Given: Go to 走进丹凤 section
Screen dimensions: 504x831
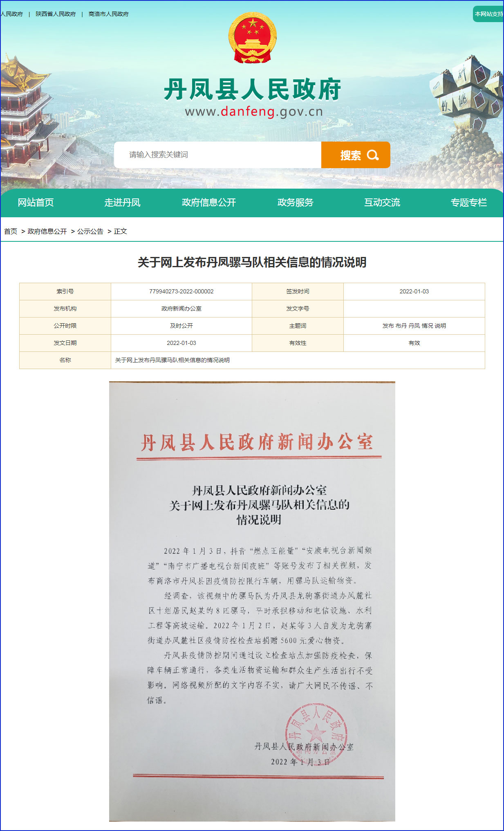Looking at the screenshot, I should click(x=122, y=203).
